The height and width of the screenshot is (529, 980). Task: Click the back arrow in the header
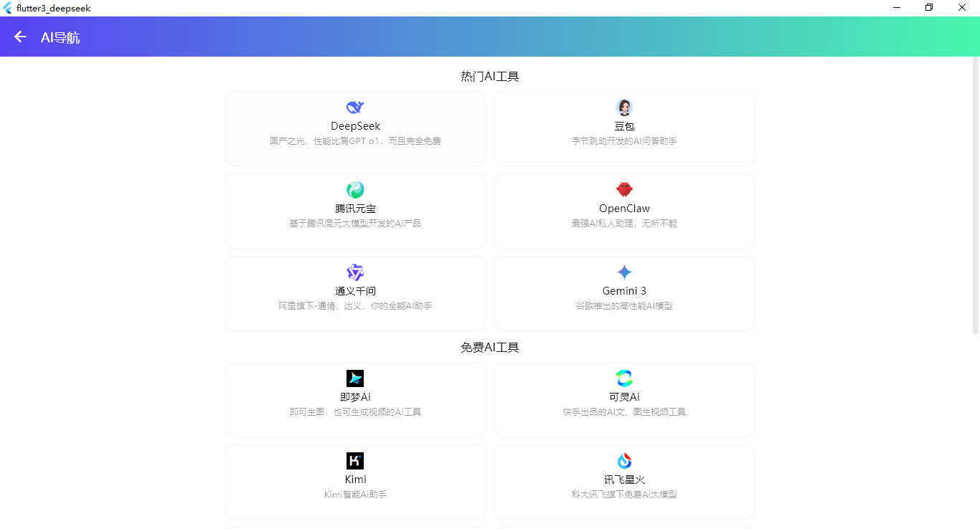[x=19, y=36]
